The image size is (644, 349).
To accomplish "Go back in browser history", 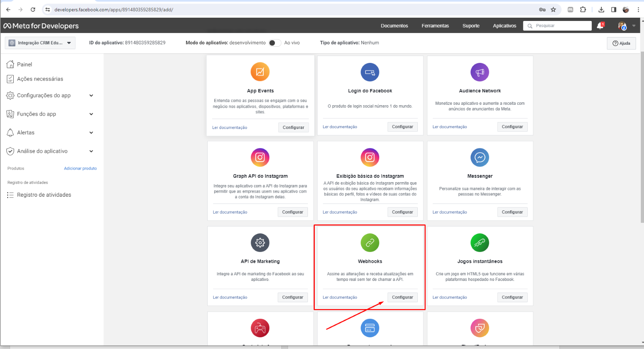I will [8, 9].
